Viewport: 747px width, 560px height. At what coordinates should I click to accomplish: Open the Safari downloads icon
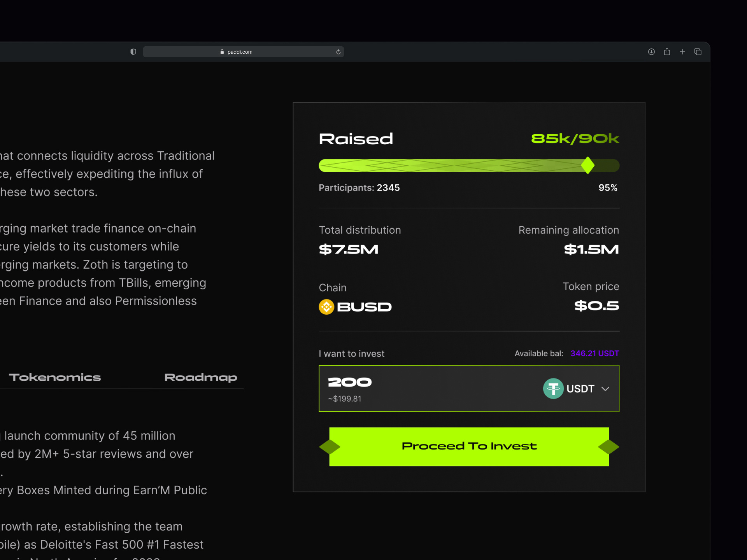(651, 51)
